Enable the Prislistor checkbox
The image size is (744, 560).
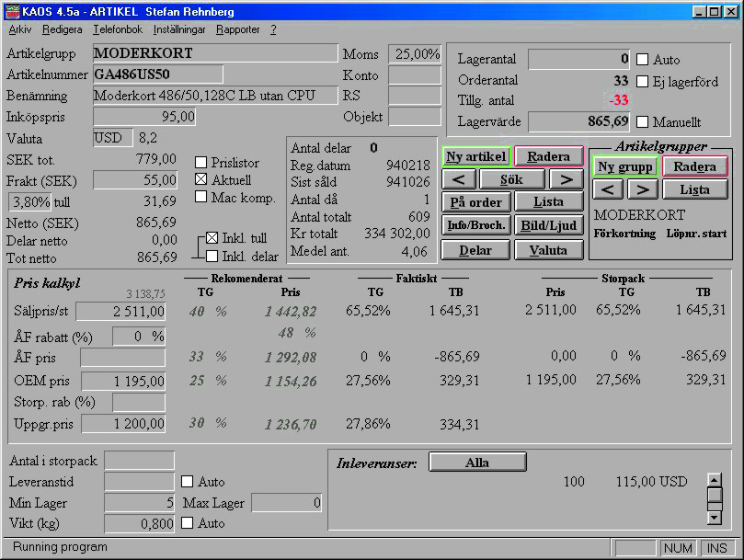[201, 163]
